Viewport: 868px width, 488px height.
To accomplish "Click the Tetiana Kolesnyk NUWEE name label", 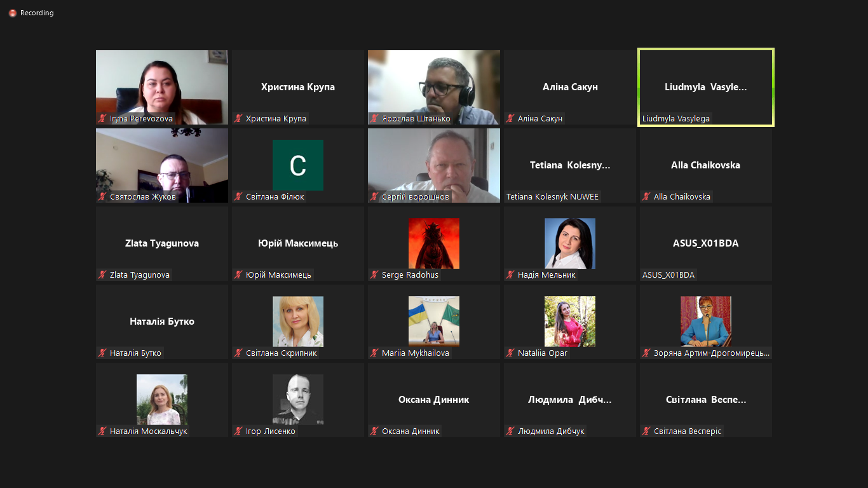I will tap(552, 197).
